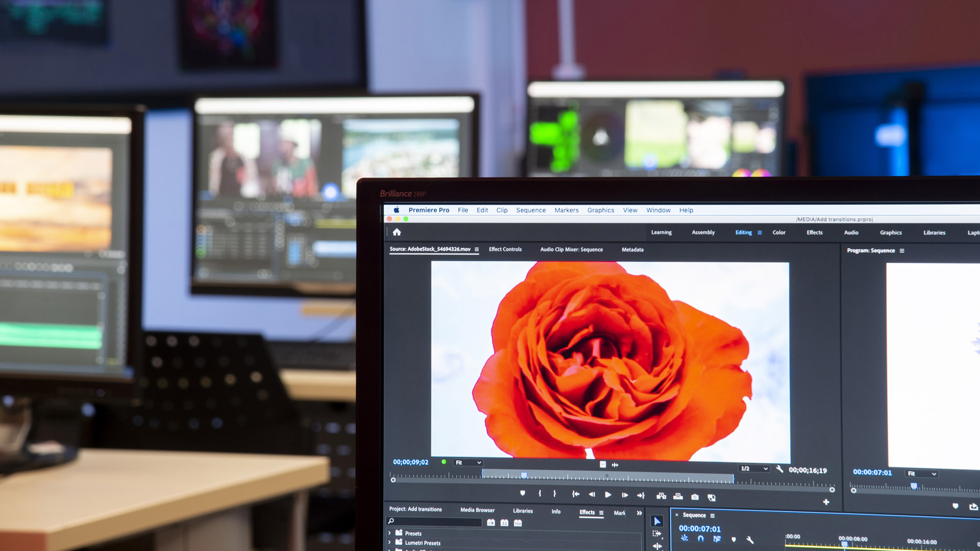Close the Sequence timeline tab

(677, 515)
